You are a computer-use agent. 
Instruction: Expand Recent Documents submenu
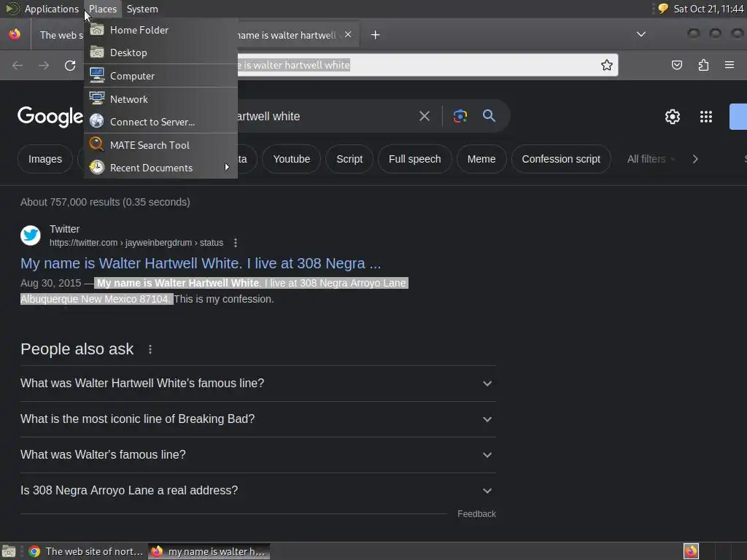(160, 168)
